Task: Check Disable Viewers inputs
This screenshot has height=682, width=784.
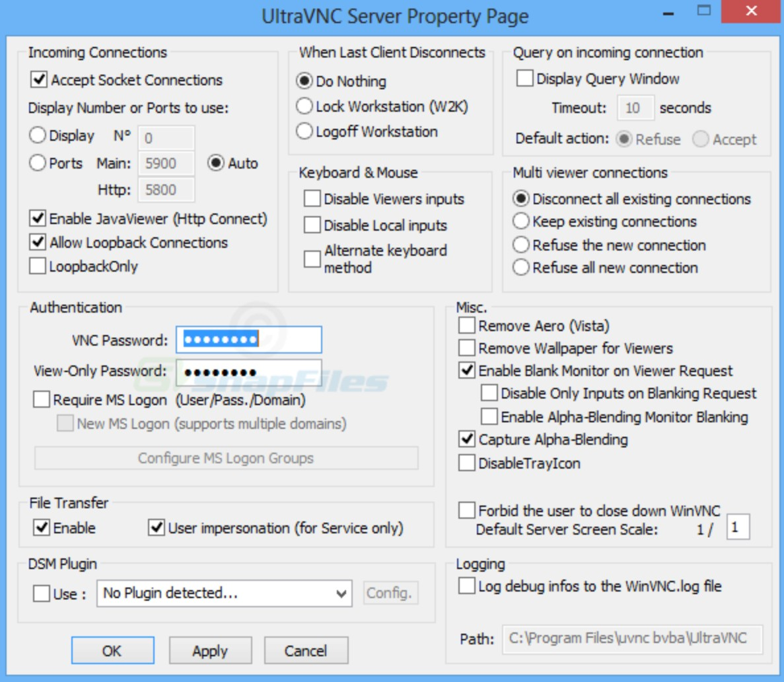Action: pyautogui.click(x=312, y=199)
